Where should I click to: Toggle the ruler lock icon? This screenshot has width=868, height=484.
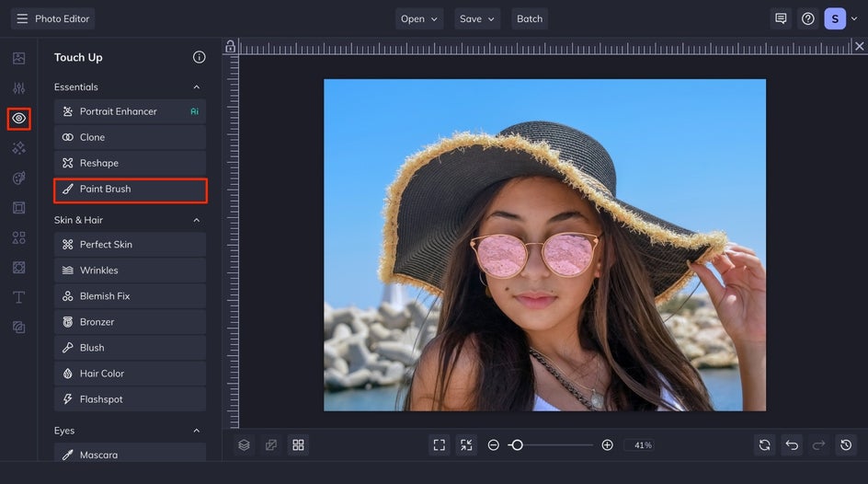[x=230, y=47]
